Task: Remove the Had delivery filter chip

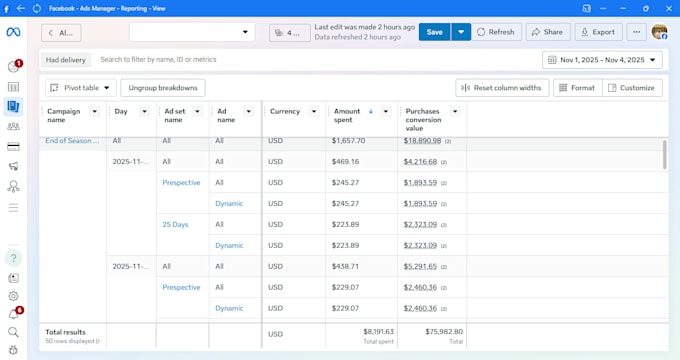Action: pyautogui.click(x=66, y=60)
